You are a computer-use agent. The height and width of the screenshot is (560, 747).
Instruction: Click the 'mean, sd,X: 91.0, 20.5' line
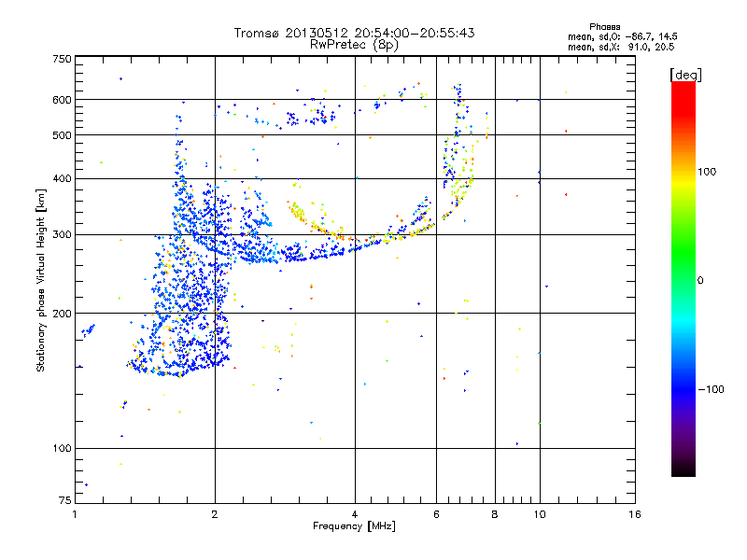pyautogui.click(x=621, y=47)
